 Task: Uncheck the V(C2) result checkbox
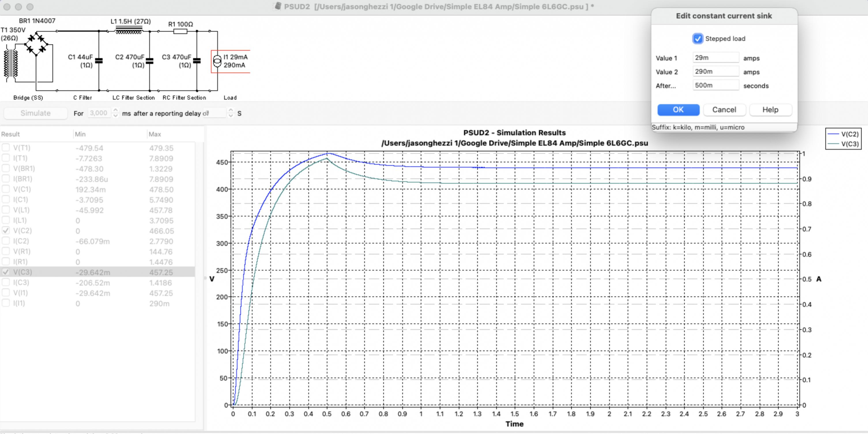(6, 231)
